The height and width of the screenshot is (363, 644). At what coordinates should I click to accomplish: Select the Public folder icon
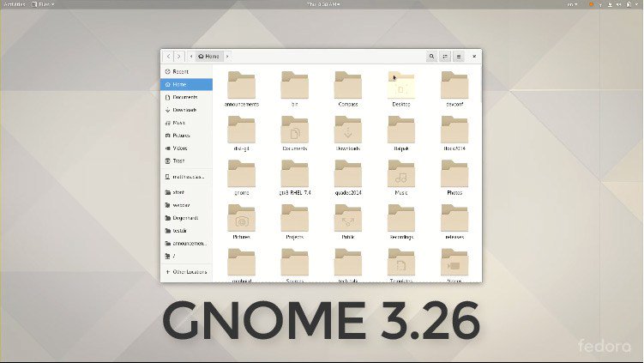(x=348, y=218)
